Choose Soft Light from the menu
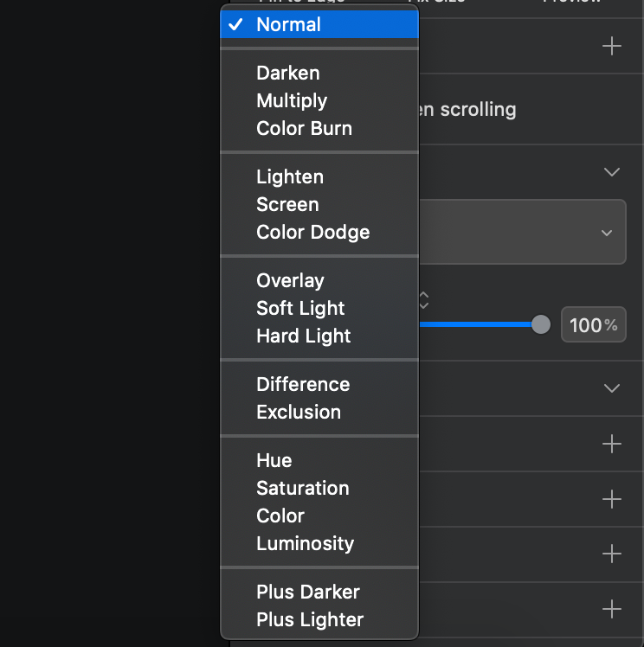 tap(300, 308)
